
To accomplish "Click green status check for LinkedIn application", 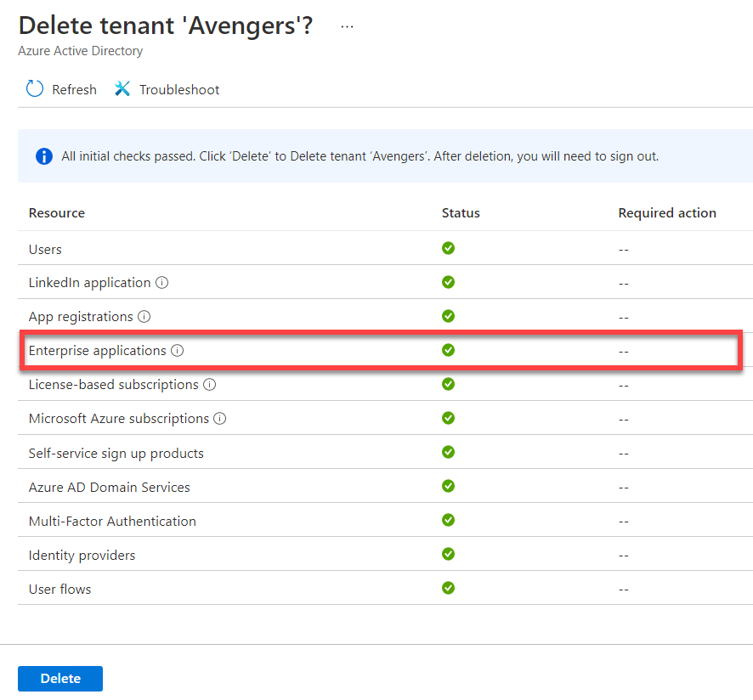I will (448, 282).
